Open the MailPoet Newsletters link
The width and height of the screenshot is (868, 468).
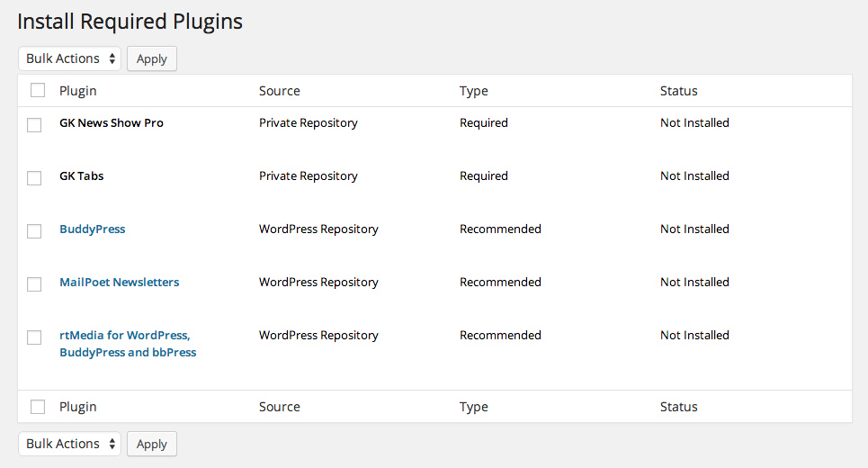[x=120, y=282]
